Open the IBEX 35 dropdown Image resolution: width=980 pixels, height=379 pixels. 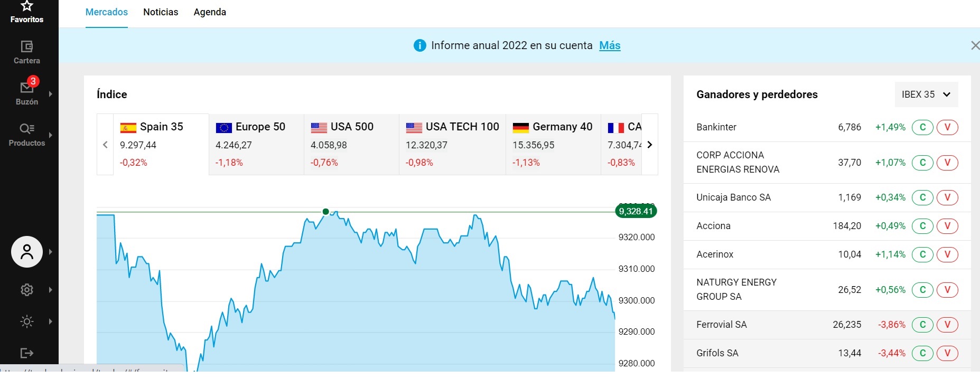926,94
